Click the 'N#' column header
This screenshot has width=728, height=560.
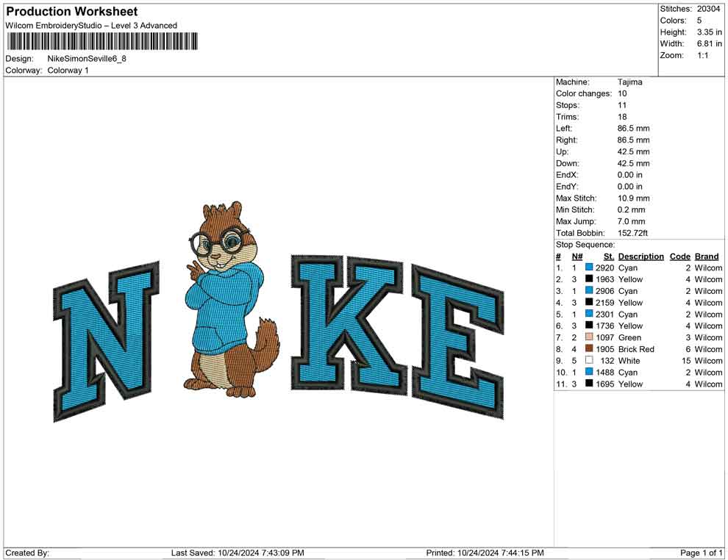[x=577, y=256]
